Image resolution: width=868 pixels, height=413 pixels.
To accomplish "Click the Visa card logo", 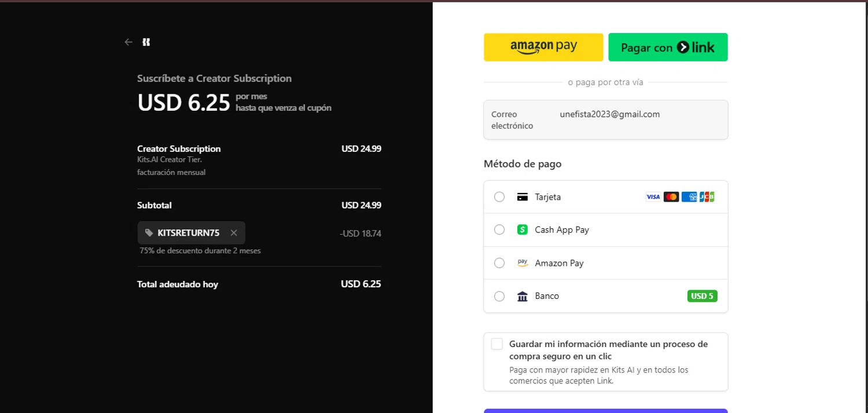I will point(653,197).
